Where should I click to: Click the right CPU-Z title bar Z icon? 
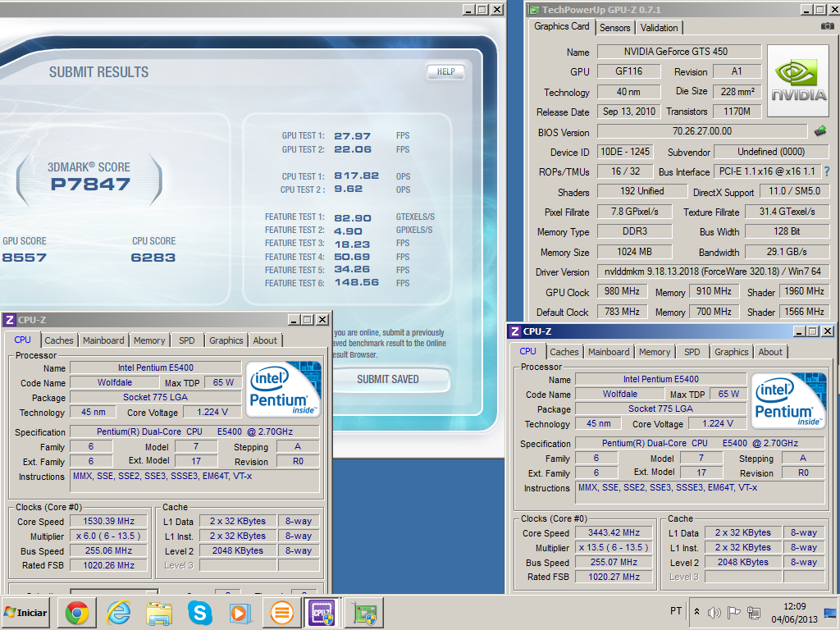pos(515,331)
